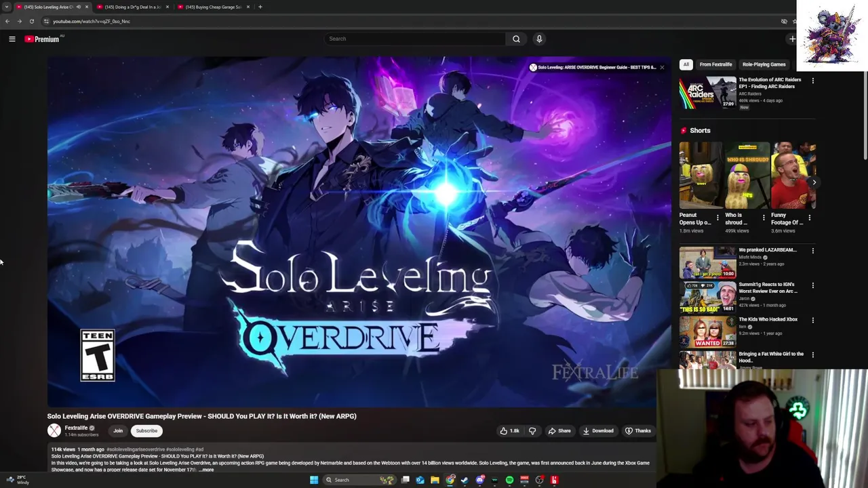The width and height of the screenshot is (868, 488).
Task: Open options for Who is shroud short
Action: [x=764, y=218]
